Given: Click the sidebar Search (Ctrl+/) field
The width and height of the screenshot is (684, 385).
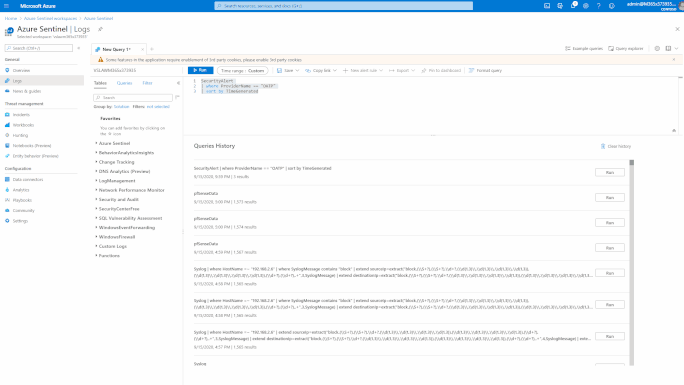Looking at the screenshot, I should coord(39,48).
